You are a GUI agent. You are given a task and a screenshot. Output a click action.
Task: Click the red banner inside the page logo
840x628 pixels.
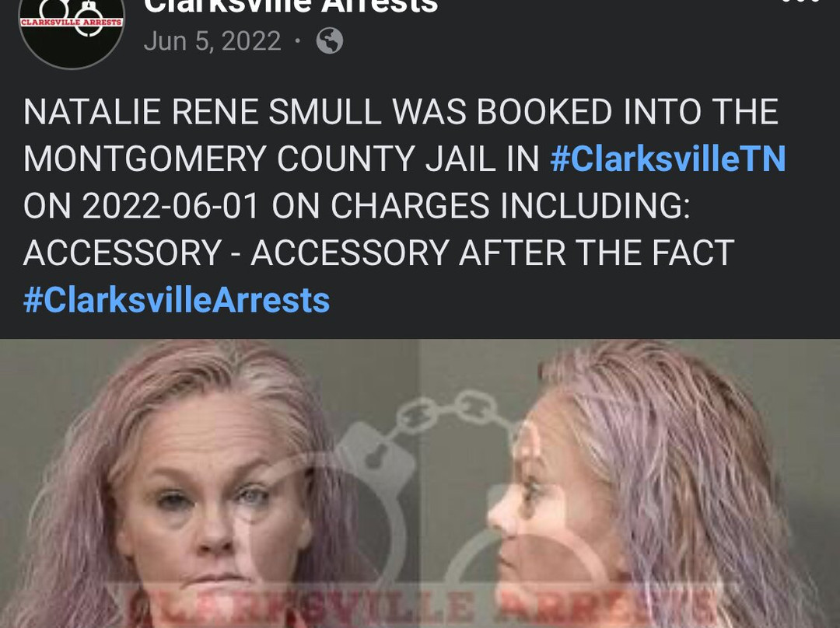point(72,22)
